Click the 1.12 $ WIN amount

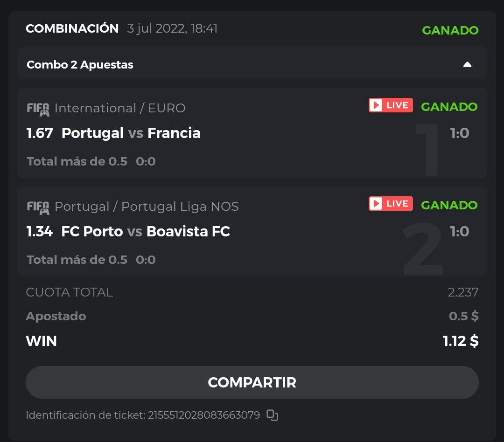point(460,341)
